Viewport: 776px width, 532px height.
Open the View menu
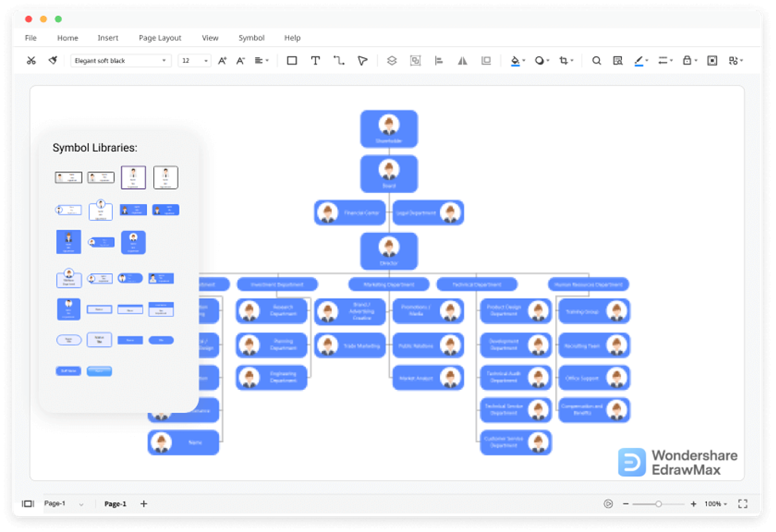pos(210,37)
